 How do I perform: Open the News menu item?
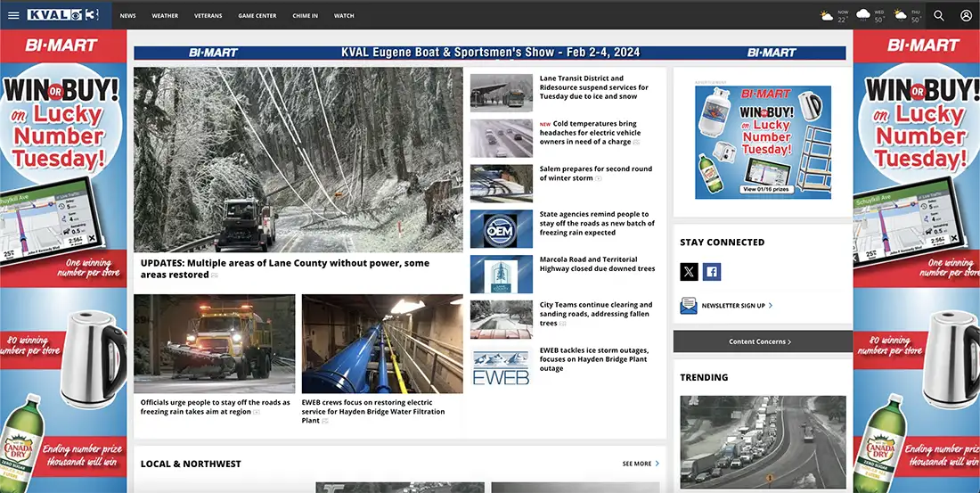[127, 16]
